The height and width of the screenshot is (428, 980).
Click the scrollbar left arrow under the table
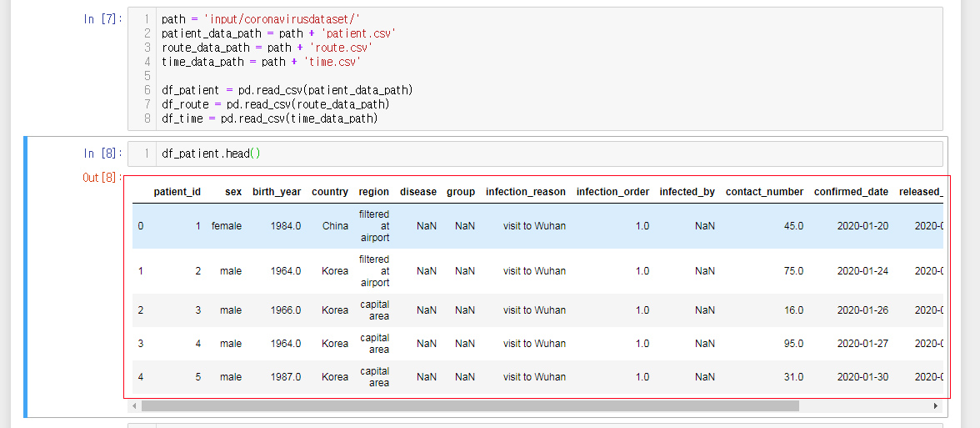coord(133,406)
